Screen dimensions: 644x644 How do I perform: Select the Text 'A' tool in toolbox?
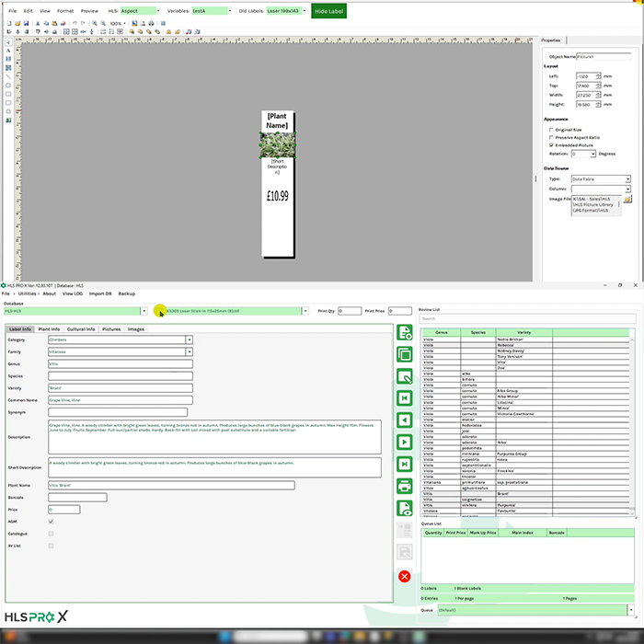click(x=8, y=51)
